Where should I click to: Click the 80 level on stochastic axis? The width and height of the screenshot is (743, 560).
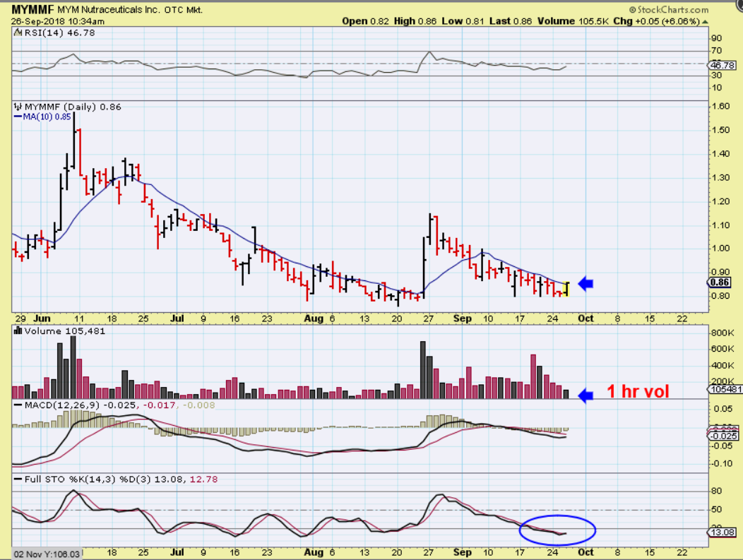[x=716, y=492]
